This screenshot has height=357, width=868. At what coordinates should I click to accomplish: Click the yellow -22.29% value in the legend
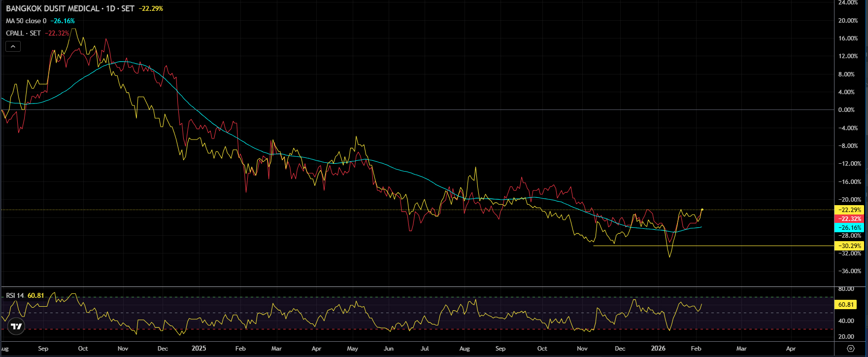[151, 8]
